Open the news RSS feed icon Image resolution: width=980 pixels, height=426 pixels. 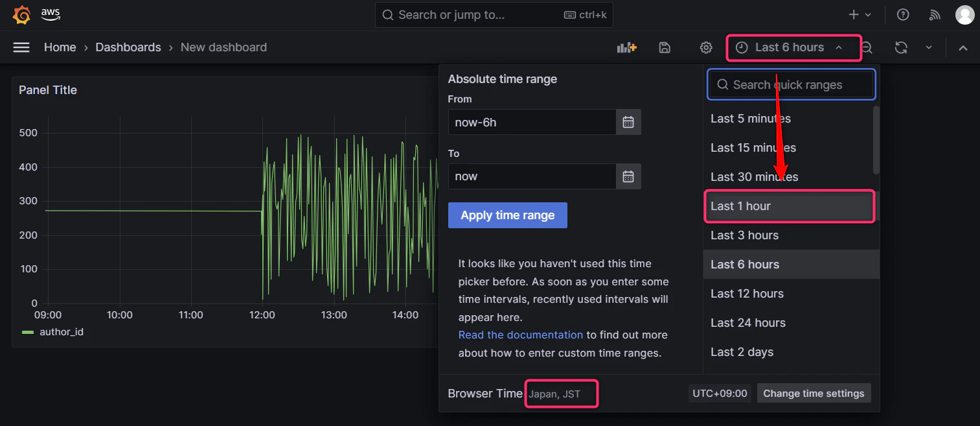(935, 15)
